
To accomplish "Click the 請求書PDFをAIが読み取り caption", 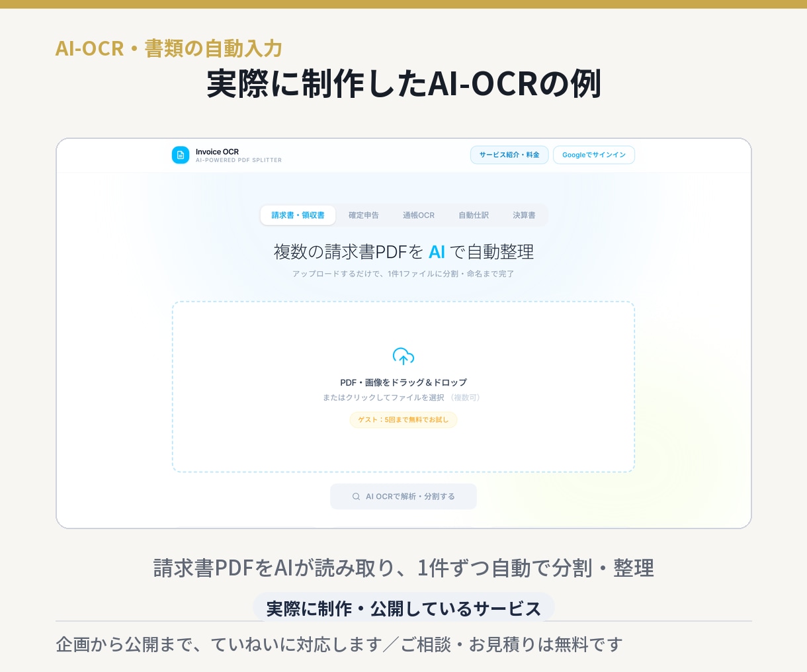I will (x=403, y=568).
